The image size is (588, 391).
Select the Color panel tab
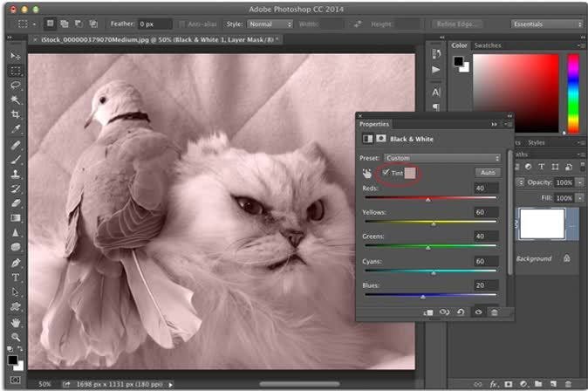(459, 45)
